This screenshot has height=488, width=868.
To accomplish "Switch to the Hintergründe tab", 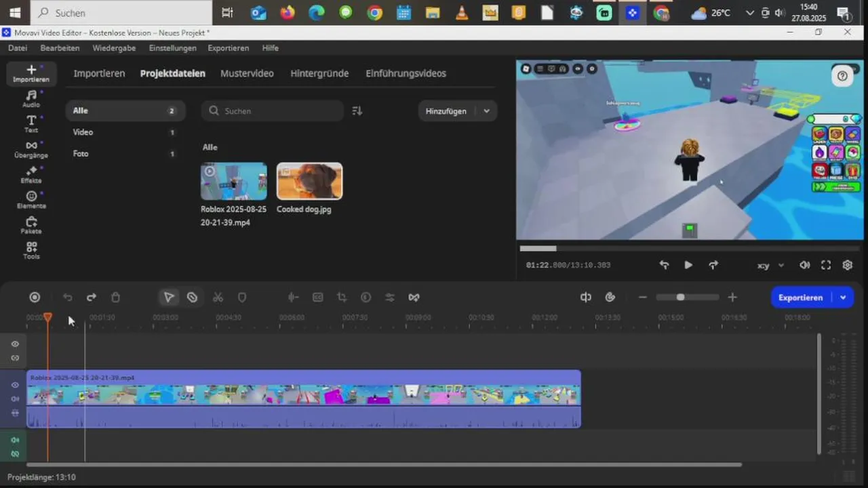I will pyautogui.click(x=319, y=73).
